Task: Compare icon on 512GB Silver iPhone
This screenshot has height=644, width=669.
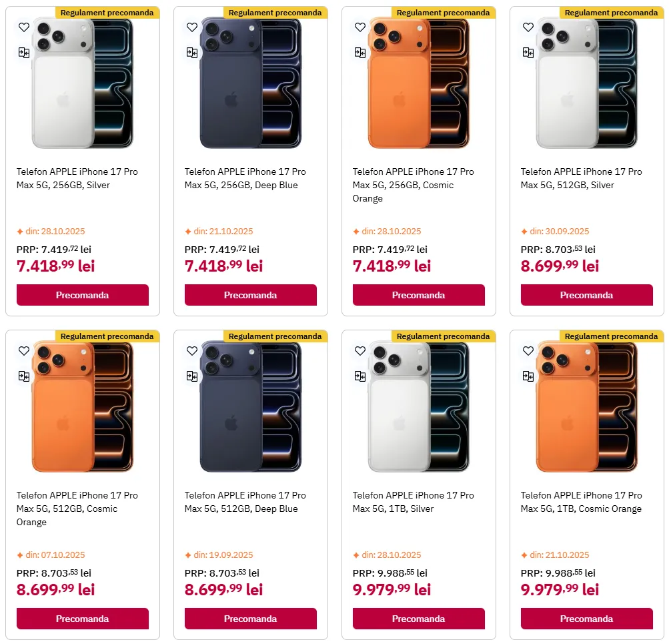Action: 528,53
